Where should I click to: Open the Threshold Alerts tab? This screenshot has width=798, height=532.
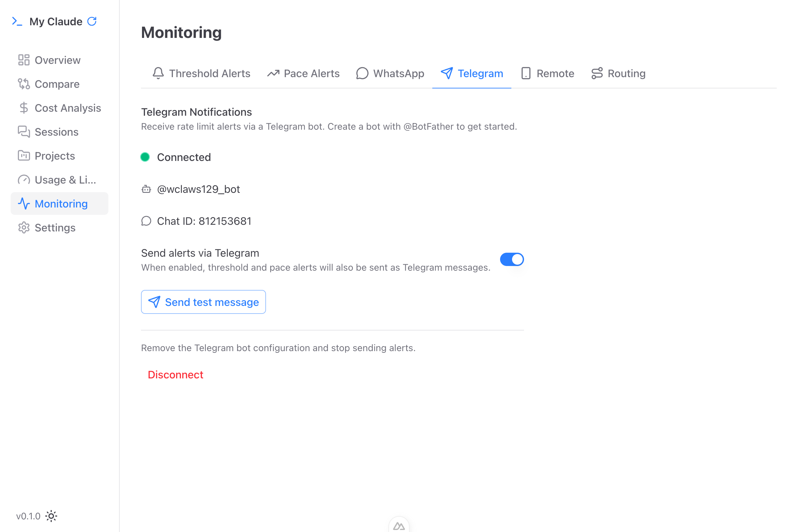point(201,73)
